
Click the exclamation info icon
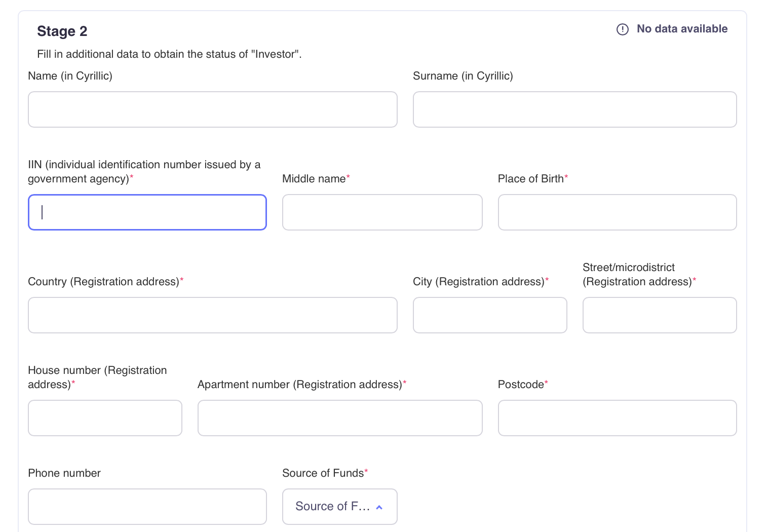[x=622, y=29]
